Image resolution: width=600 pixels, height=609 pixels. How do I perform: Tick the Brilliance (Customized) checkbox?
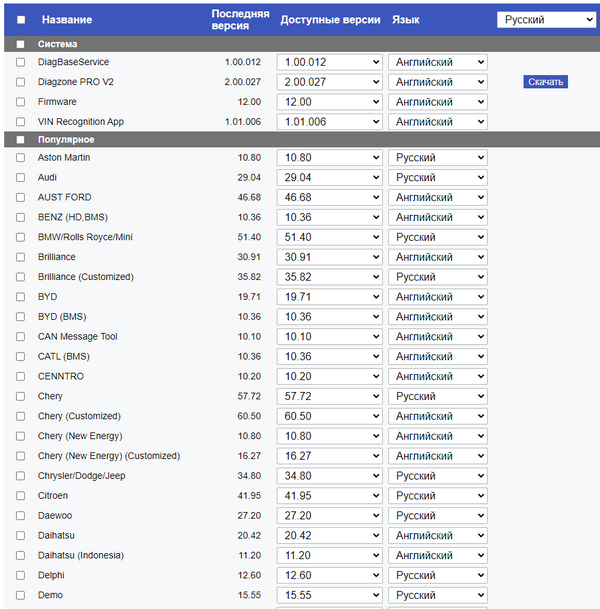tap(20, 277)
